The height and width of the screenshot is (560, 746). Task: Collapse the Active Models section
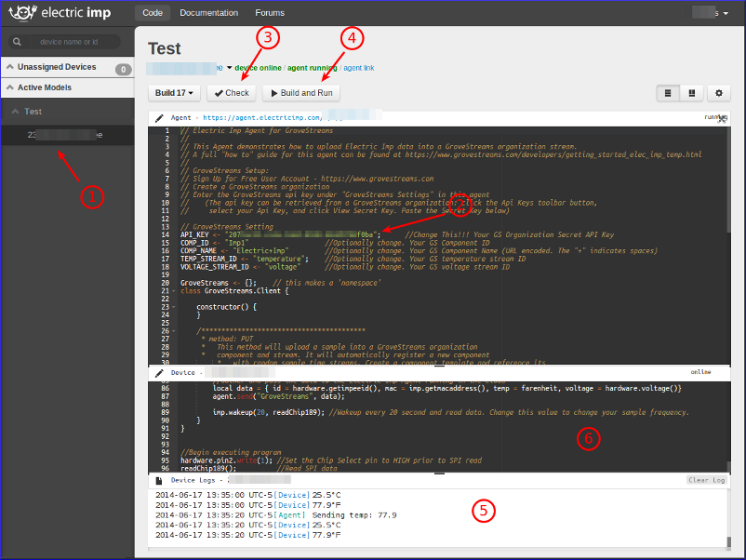[x=9, y=87]
